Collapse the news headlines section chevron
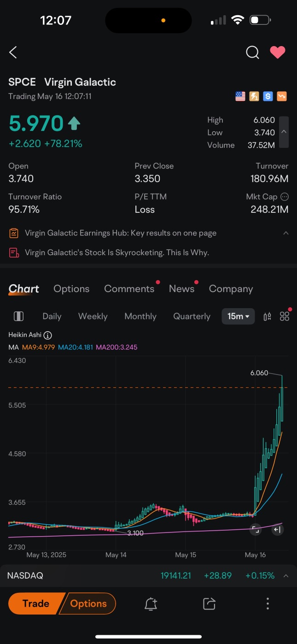 tap(286, 233)
